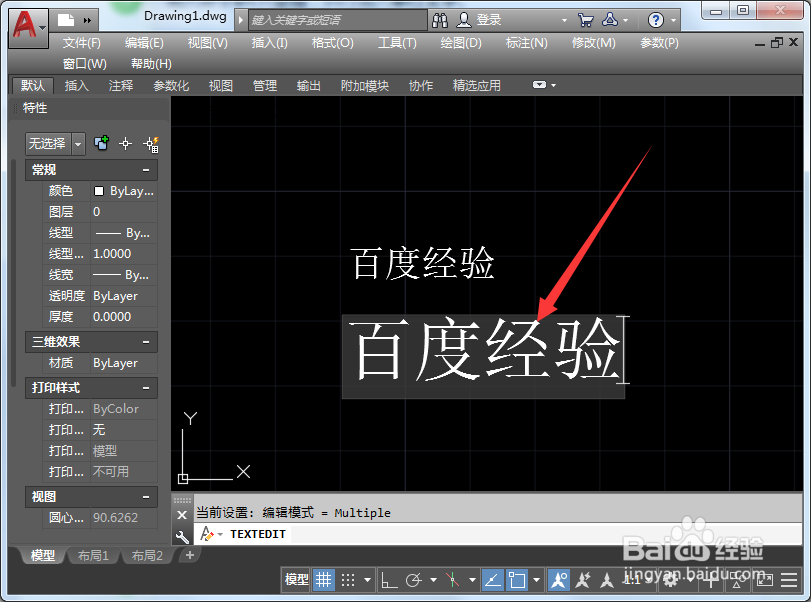
Task: Open the 修改(M) menu
Action: pos(594,43)
